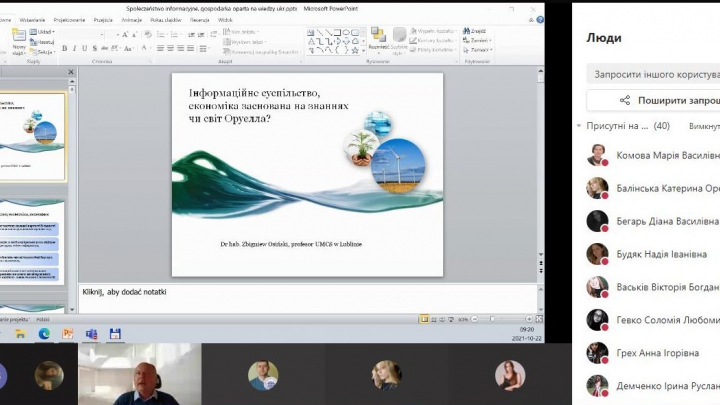This screenshot has height=405, width=720.
Task: Open File Explorer from taskbar
Action: tap(20, 334)
